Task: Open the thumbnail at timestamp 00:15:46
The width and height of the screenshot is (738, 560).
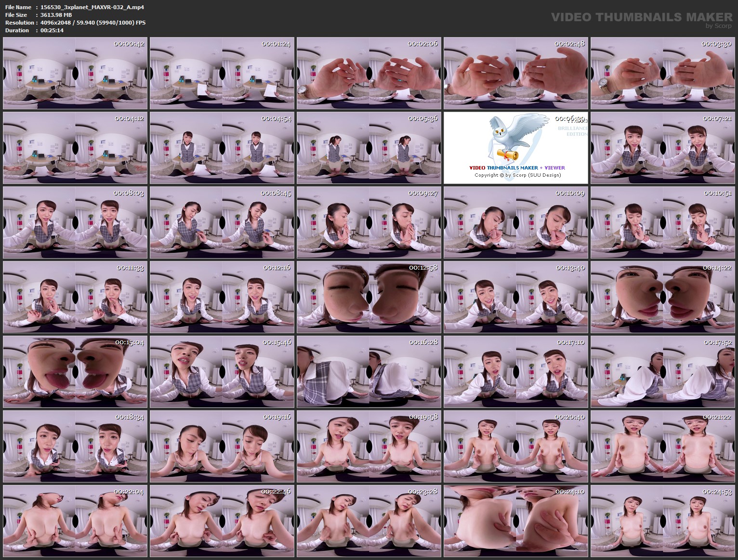Action: click(222, 372)
